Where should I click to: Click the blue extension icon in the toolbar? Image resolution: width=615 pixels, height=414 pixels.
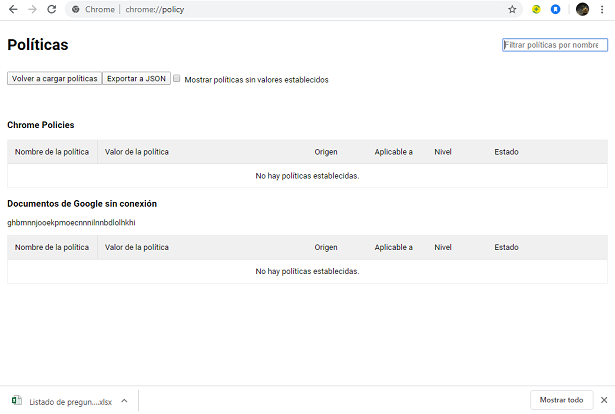[x=555, y=9]
